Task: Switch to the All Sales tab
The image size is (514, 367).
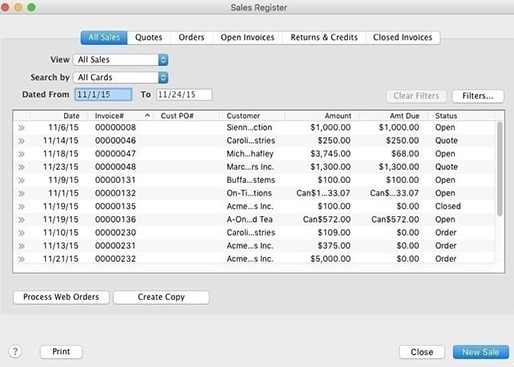Action: (x=104, y=37)
